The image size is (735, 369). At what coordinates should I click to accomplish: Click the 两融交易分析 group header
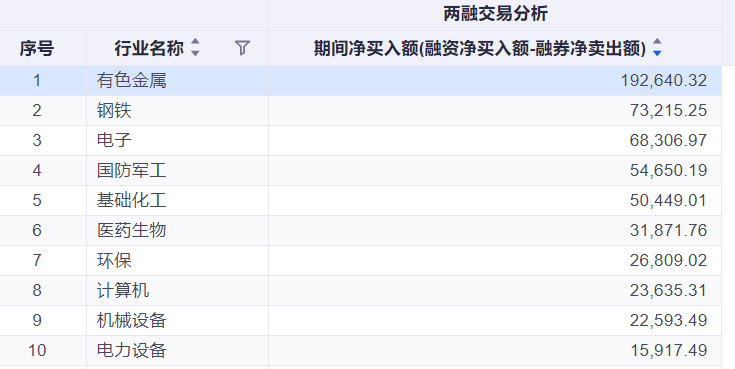click(x=495, y=14)
